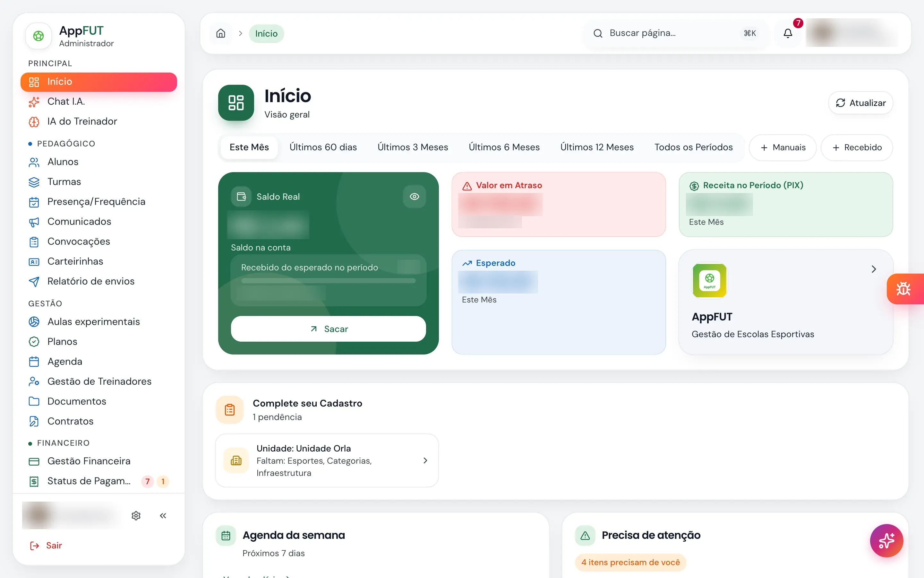Select the Últimos 12 Meses tab
Screen dimensions: 924x578
tap(597, 148)
